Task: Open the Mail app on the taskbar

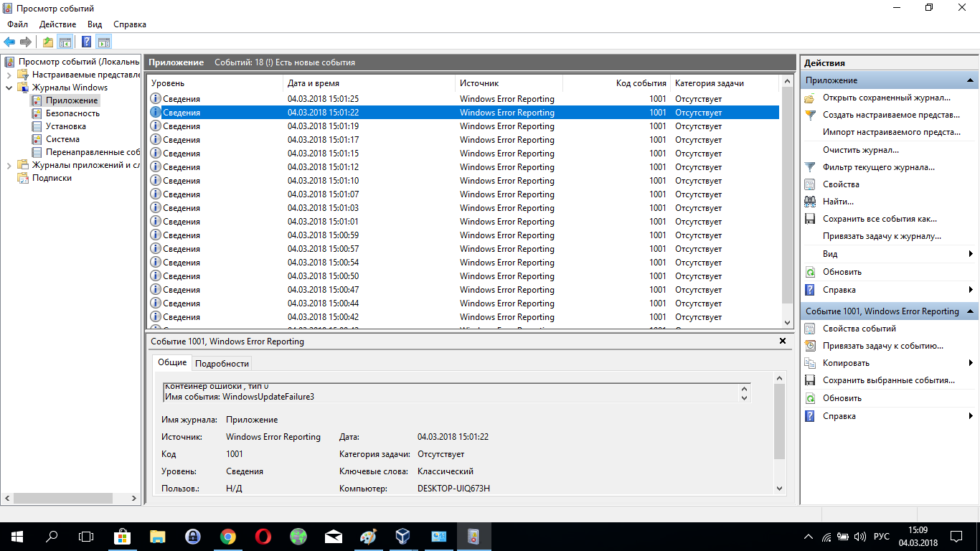Action: pyautogui.click(x=333, y=537)
